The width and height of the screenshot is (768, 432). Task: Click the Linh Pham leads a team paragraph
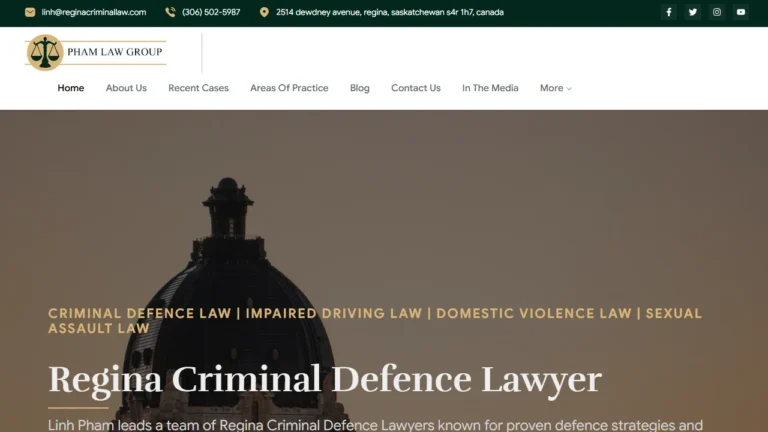tap(375, 425)
